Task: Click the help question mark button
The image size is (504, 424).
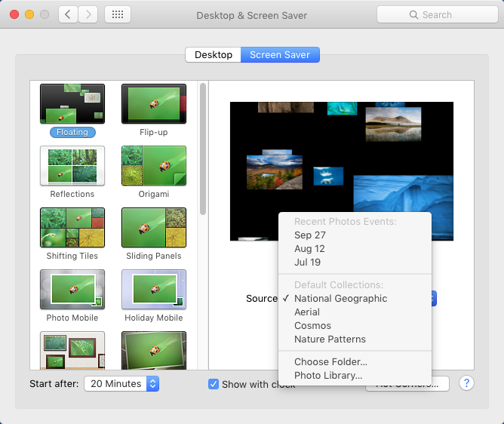Action: pyautogui.click(x=467, y=383)
